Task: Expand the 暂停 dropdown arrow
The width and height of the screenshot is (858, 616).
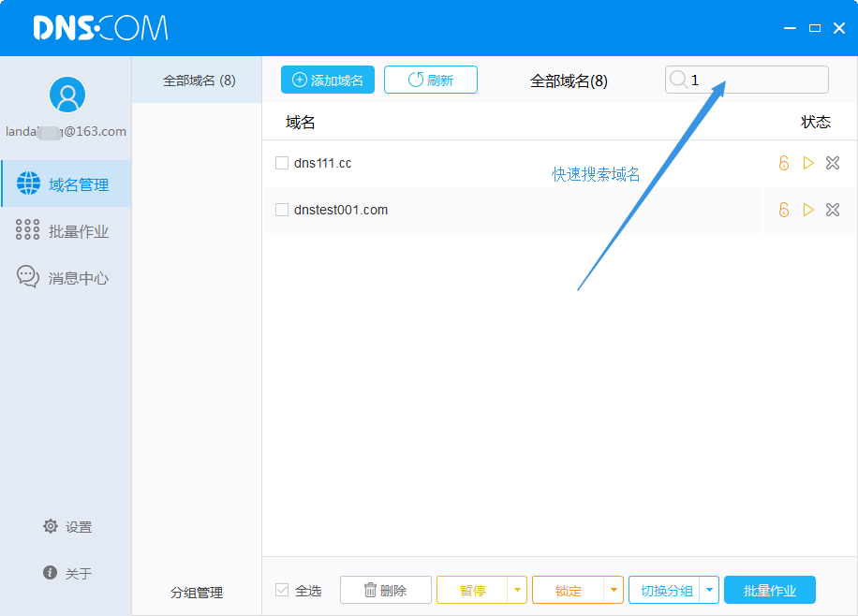Action: 518,590
